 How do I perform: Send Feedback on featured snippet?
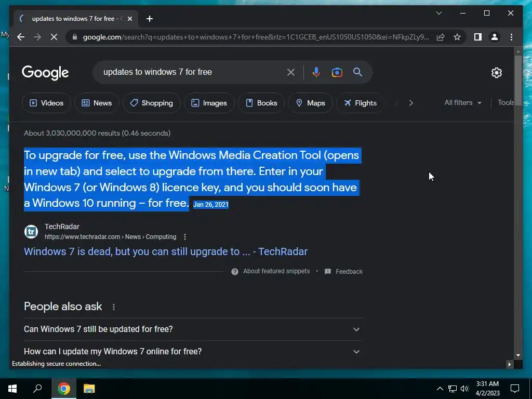pos(343,271)
